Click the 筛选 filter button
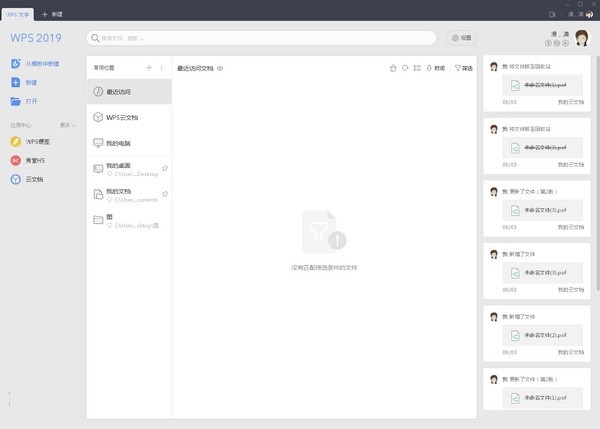 tap(463, 68)
